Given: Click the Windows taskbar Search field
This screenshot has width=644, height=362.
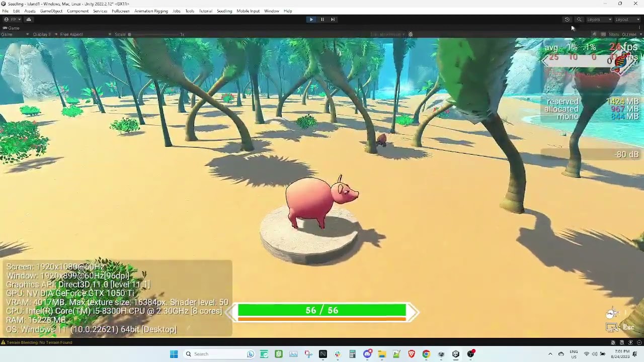Looking at the screenshot, I should [216, 353].
